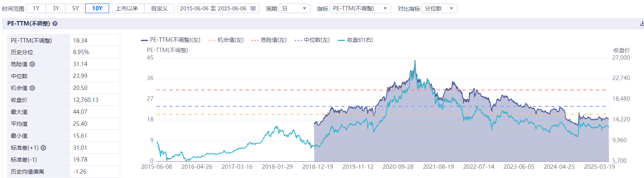Image resolution: width=644 pixels, height=178 pixels.
Task: Open the 周期 dropdown showing 日
Action: tap(295, 8)
